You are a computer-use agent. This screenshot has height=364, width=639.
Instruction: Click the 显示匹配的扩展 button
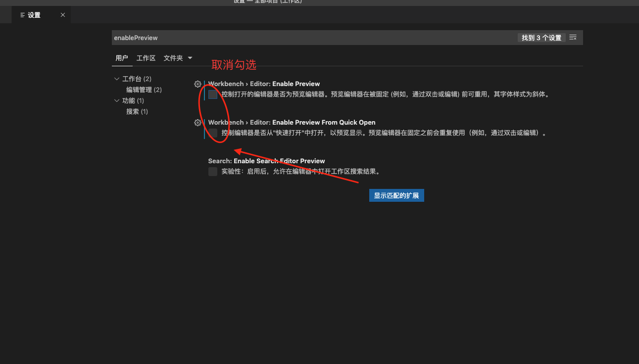(396, 195)
